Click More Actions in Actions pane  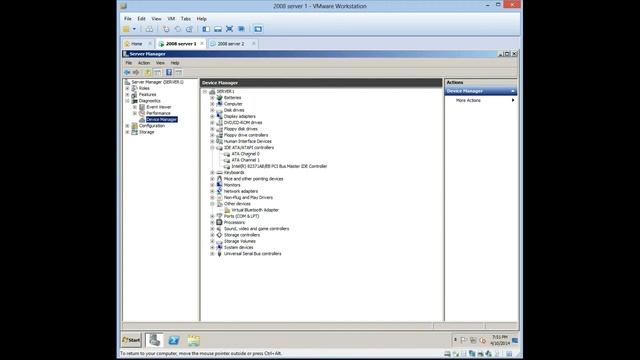[x=468, y=100]
